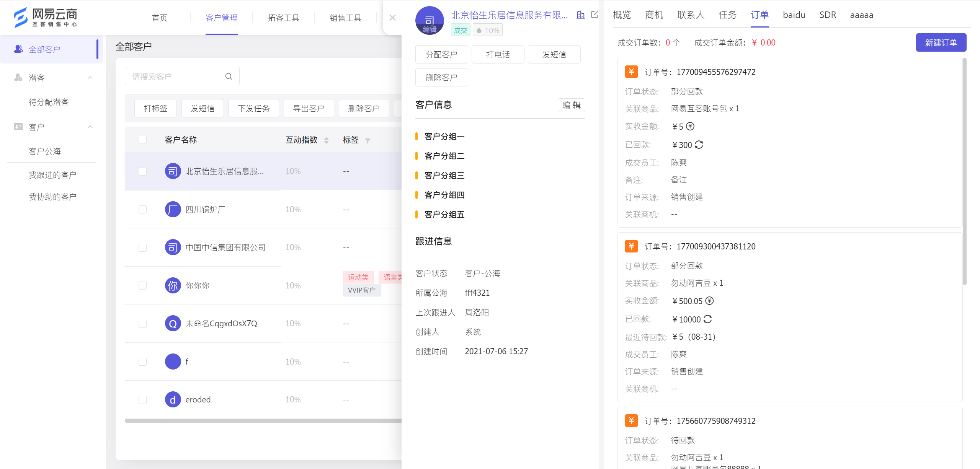Expand 客户分组四 section
Screen dimensions: 980x469
tap(444, 195)
